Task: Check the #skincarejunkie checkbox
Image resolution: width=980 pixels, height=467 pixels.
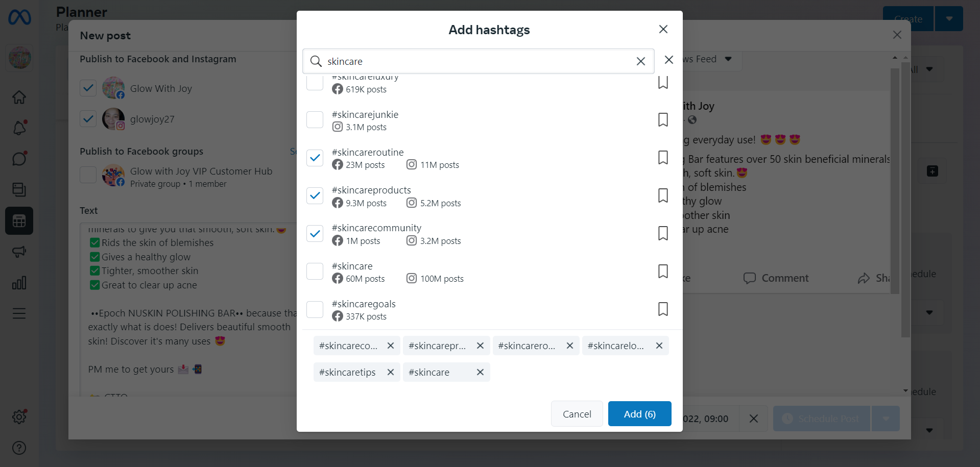Action: tap(315, 120)
